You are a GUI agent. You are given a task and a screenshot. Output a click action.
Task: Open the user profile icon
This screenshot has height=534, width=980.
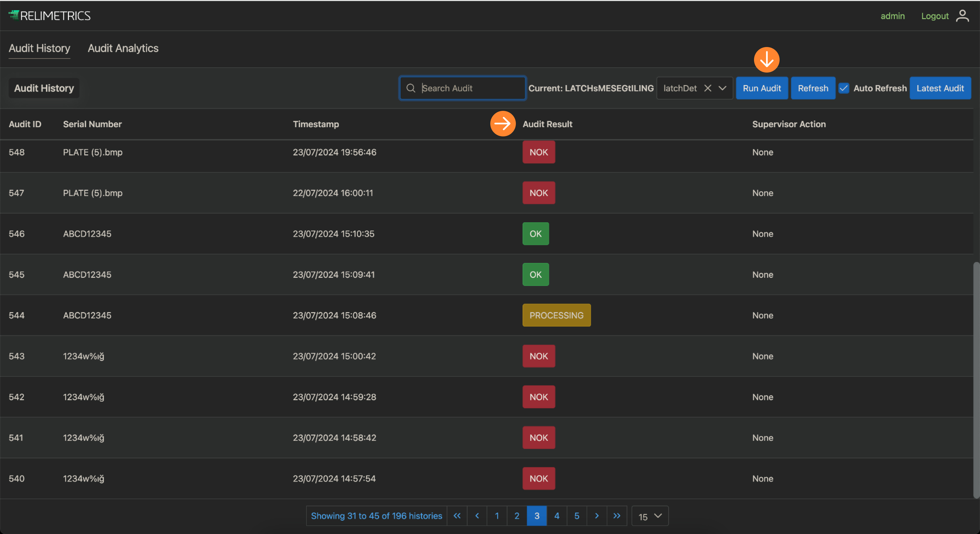tap(963, 16)
